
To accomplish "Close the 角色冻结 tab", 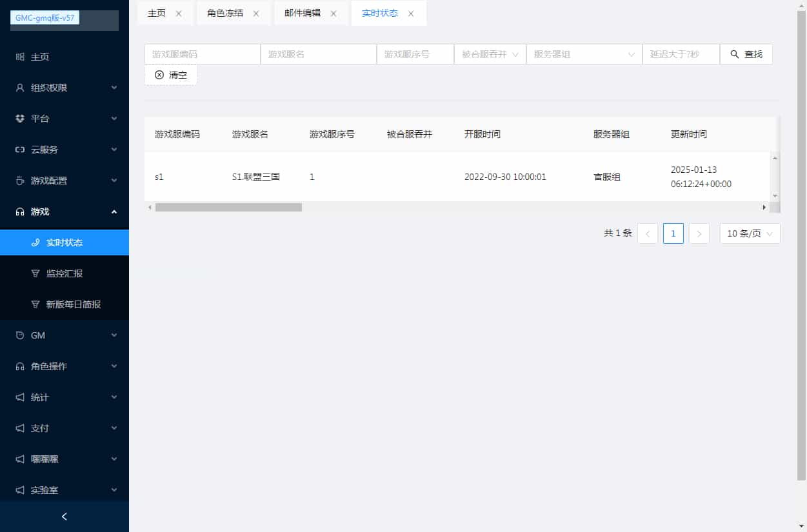I will (256, 14).
